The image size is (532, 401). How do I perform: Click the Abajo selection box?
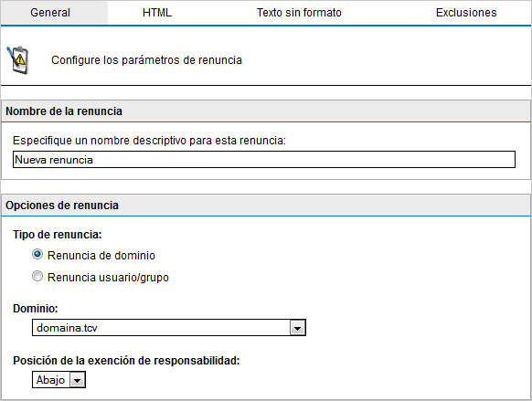[59, 380]
